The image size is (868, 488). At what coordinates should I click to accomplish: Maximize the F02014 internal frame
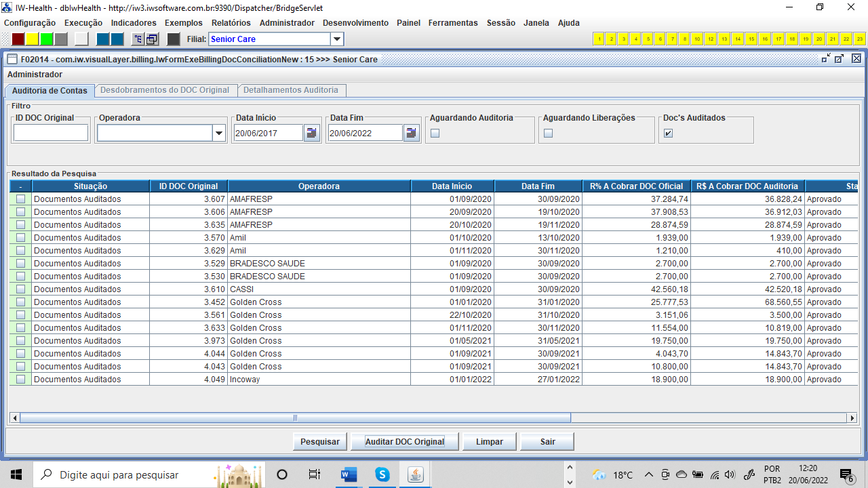pyautogui.click(x=840, y=59)
